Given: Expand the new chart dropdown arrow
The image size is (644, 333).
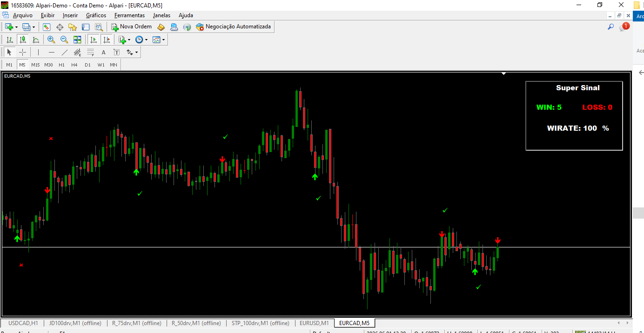Looking at the screenshot, I should click(x=16, y=27).
